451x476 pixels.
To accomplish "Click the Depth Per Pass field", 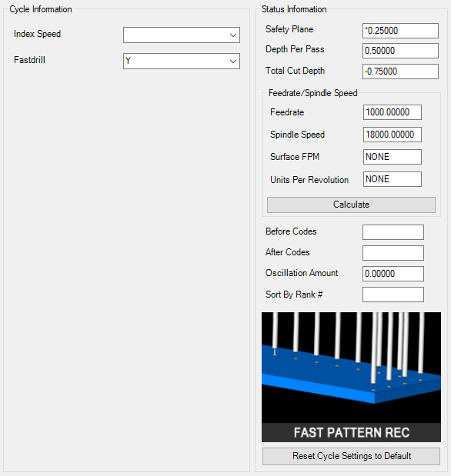I will coord(400,51).
